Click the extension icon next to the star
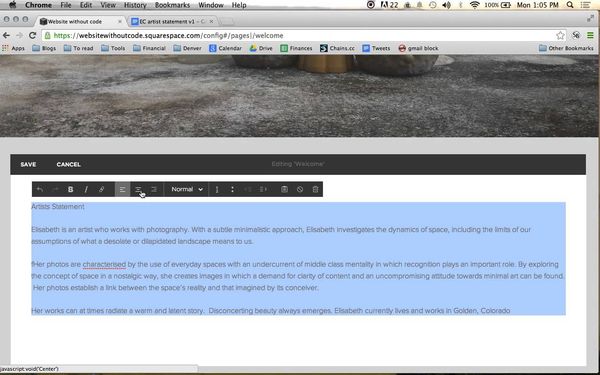Image resolution: width=600 pixels, height=375 pixels. pos(576,36)
